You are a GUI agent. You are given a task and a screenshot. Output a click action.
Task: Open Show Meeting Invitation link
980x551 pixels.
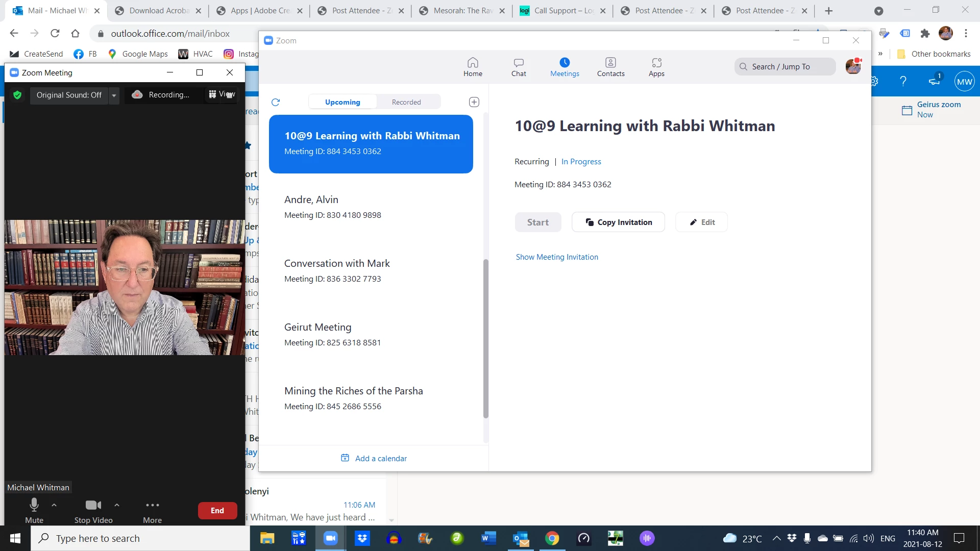tap(557, 257)
